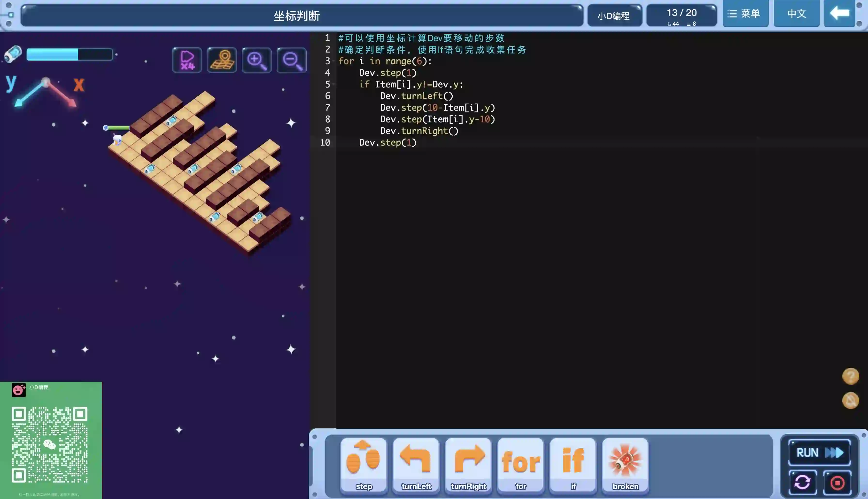Zoom out of the game scene

pyautogui.click(x=292, y=60)
